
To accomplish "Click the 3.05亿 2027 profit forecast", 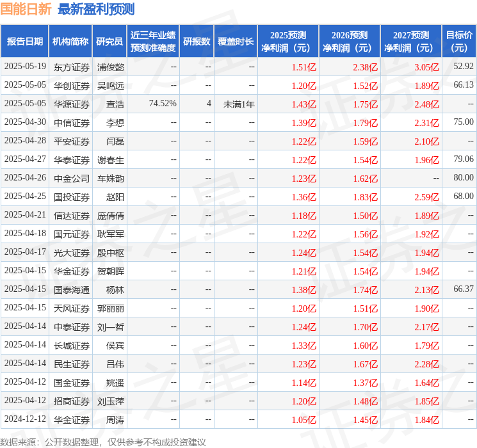I will pyautogui.click(x=427, y=67).
